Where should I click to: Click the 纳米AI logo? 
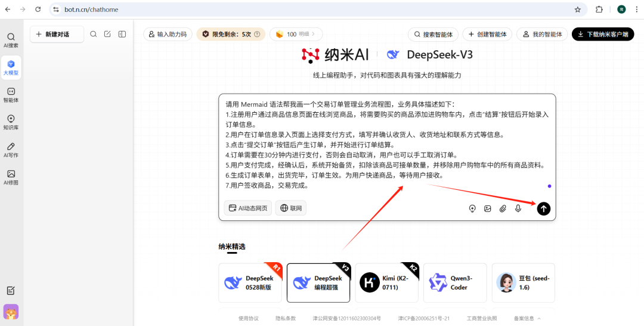pos(335,55)
